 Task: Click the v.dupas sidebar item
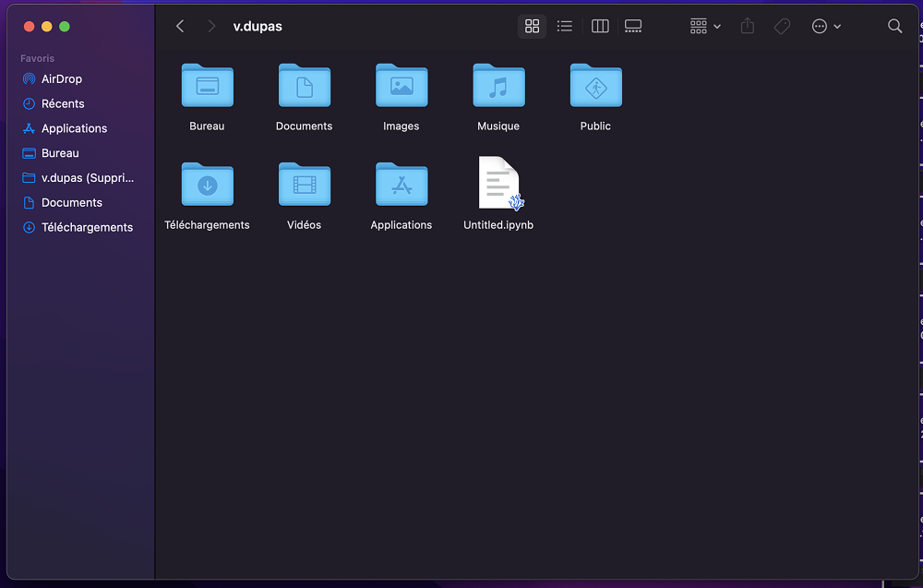pos(87,178)
